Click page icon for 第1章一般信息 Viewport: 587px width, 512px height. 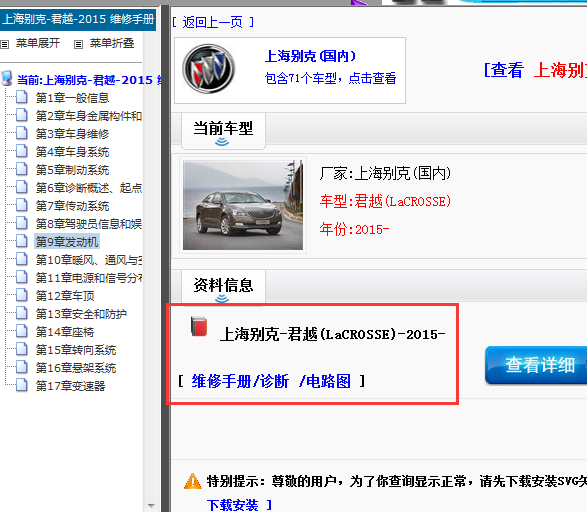22,97
